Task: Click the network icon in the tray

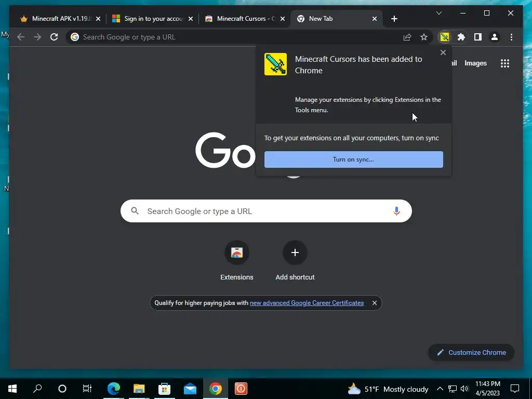Action: point(453,389)
